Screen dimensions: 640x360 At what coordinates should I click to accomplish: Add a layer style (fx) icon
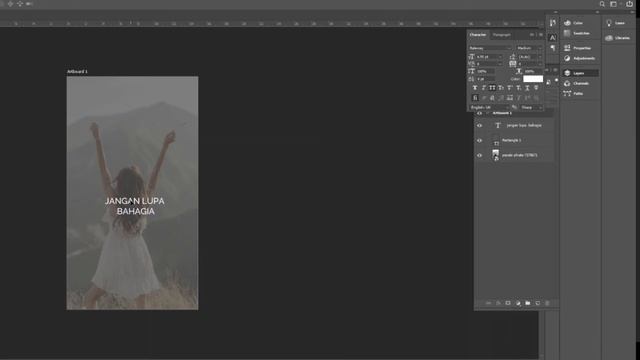point(498,303)
